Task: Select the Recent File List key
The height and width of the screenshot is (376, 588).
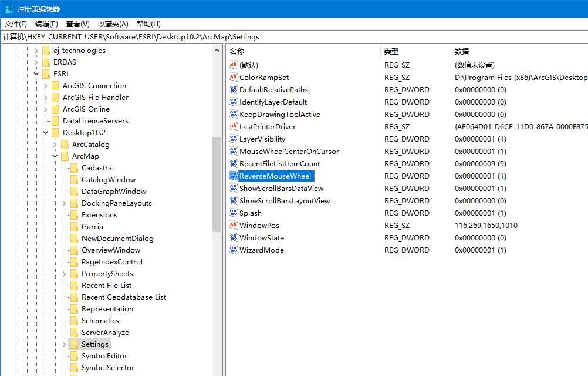Action: click(x=106, y=286)
